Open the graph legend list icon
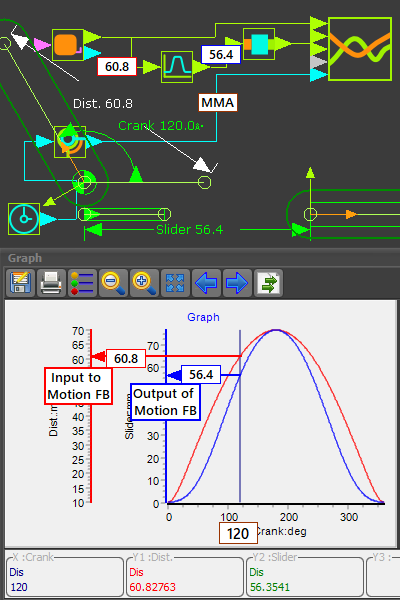Image resolution: width=400 pixels, height=600 pixels. tap(82, 283)
